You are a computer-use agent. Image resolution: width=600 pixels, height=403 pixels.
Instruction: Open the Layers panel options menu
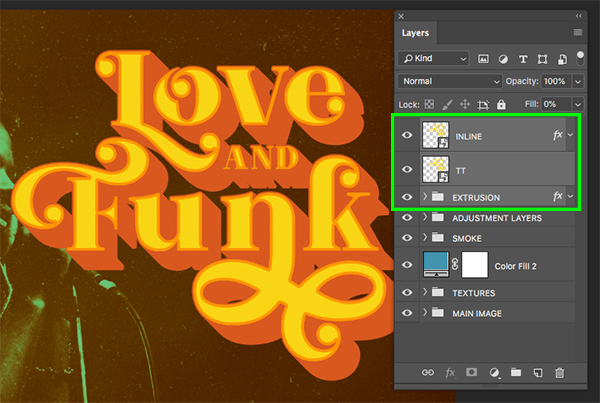pos(577,33)
